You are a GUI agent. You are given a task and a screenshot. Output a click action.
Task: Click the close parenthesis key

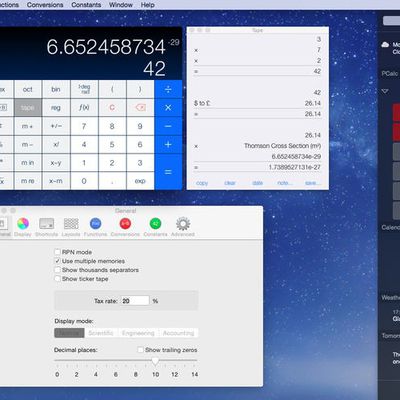coord(140,89)
